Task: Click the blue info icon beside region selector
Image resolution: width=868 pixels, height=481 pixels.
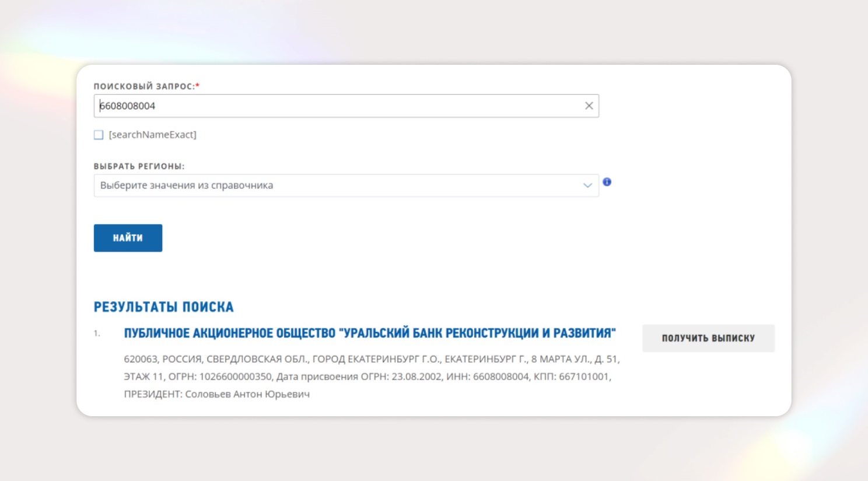Action: (x=607, y=182)
